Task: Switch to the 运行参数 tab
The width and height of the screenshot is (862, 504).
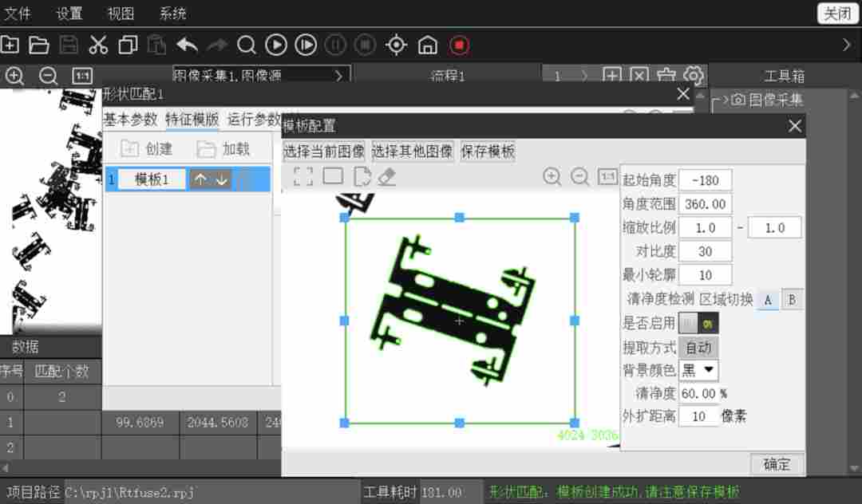Action: coord(254,119)
